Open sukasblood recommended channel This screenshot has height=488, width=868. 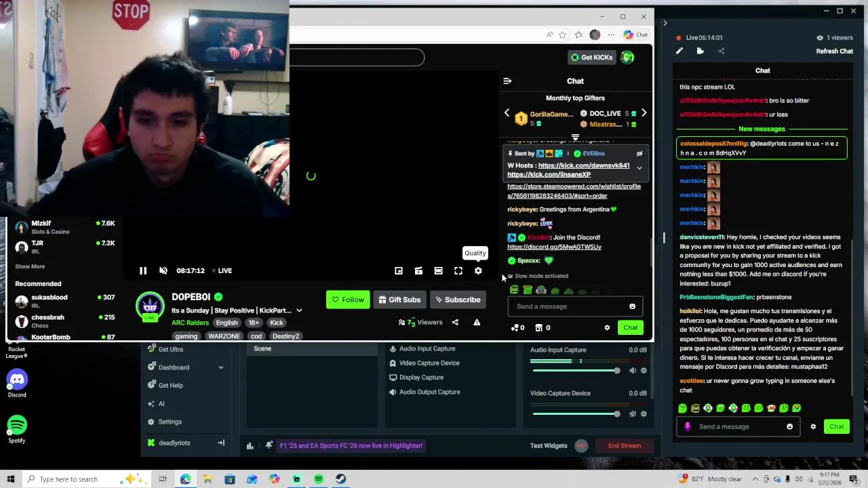click(66, 301)
